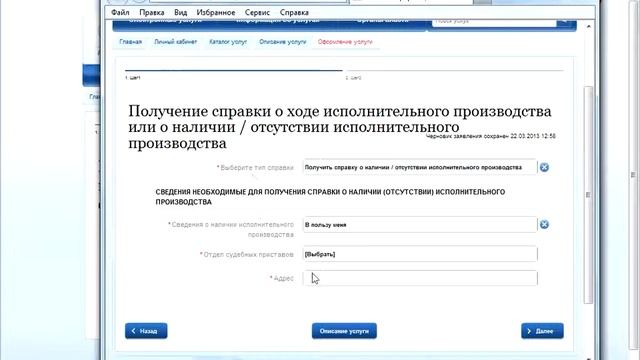Open the Правка menu

click(x=151, y=13)
